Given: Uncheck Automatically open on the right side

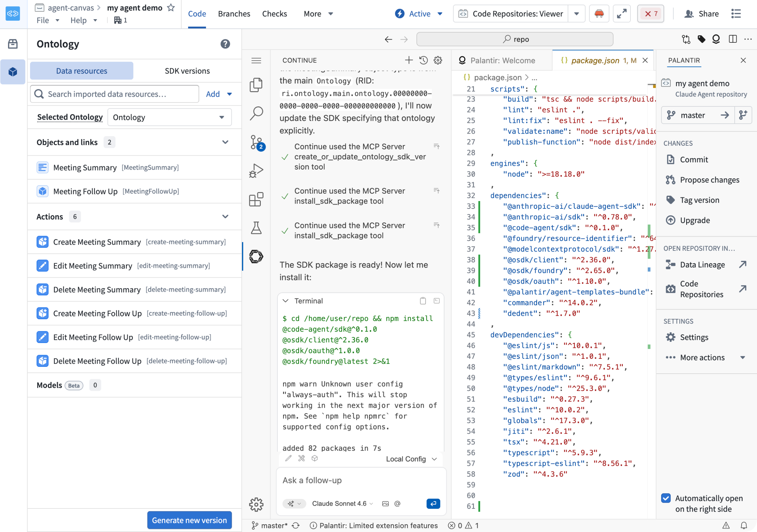Looking at the screenshot, I should click(666, 498).
